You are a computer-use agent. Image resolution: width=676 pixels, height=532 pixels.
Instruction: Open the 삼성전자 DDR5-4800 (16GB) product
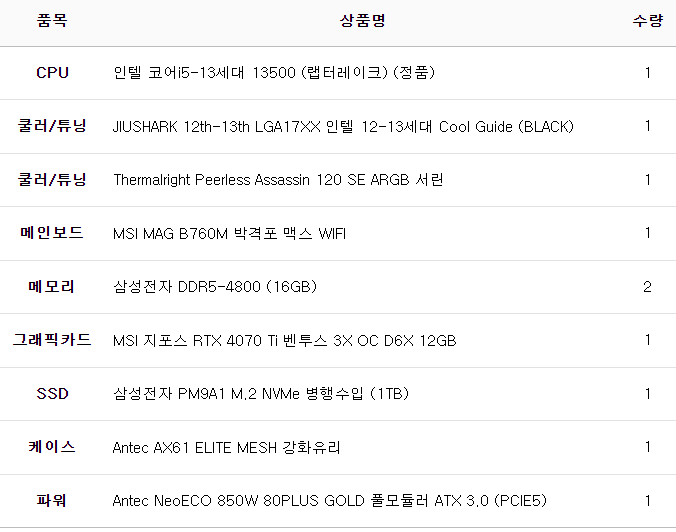coord(215,287)
